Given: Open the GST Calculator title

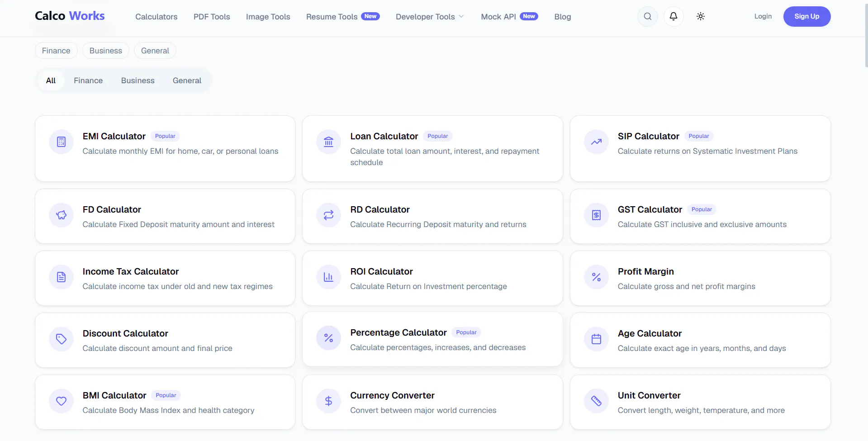Looking at the screenshot, I should click(x=650, y=209).
